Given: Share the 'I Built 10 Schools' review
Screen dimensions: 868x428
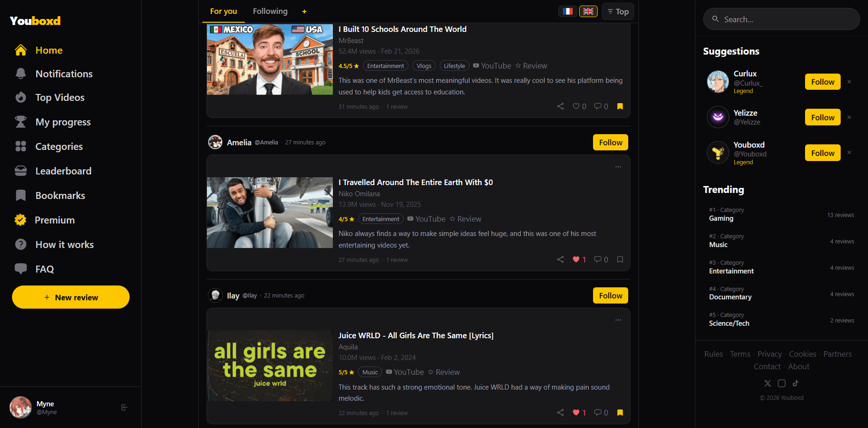Looking at the screenshot, I should (x=560, y=106).
